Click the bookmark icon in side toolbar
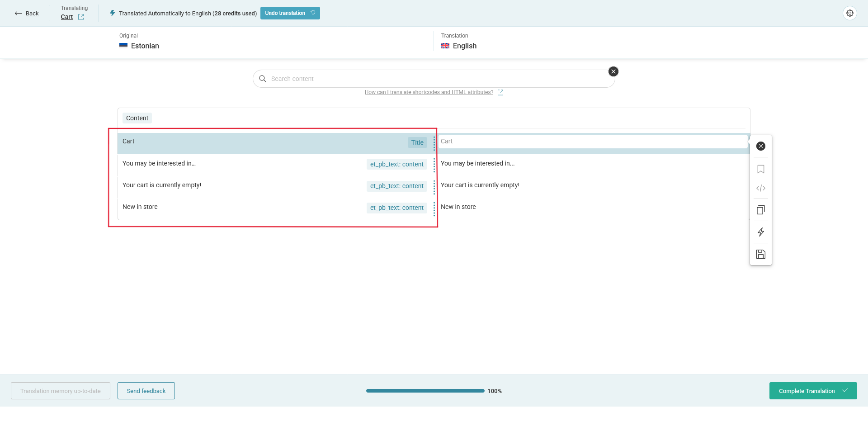Screen dimensions: 868x431 [761, 169]
